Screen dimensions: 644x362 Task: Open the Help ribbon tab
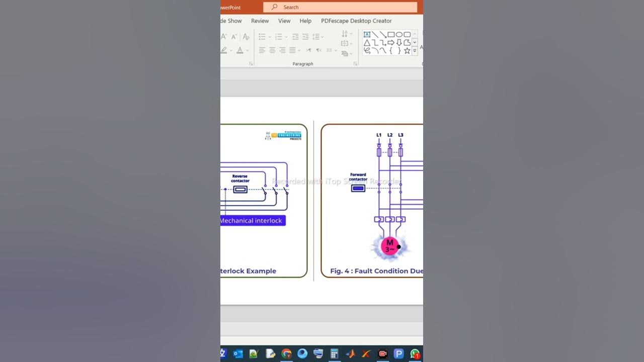pos(305,21)
